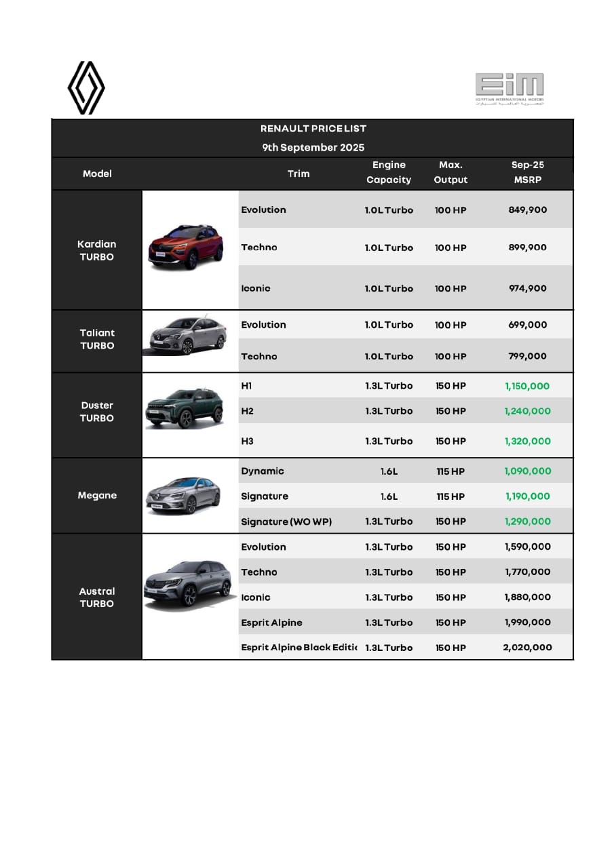Click "100 HP" in the Taliant Evolution row
Screen dimensions: 614x868
(x=451, y=325)
